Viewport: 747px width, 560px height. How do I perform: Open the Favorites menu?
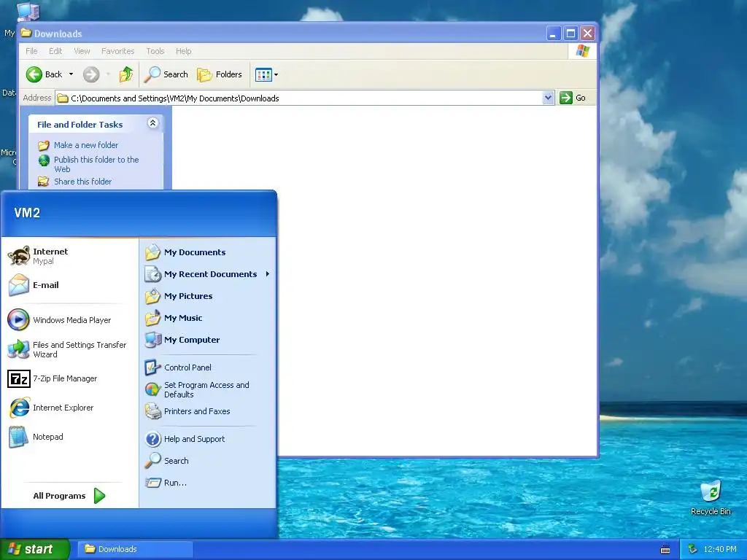pos(117,51)
